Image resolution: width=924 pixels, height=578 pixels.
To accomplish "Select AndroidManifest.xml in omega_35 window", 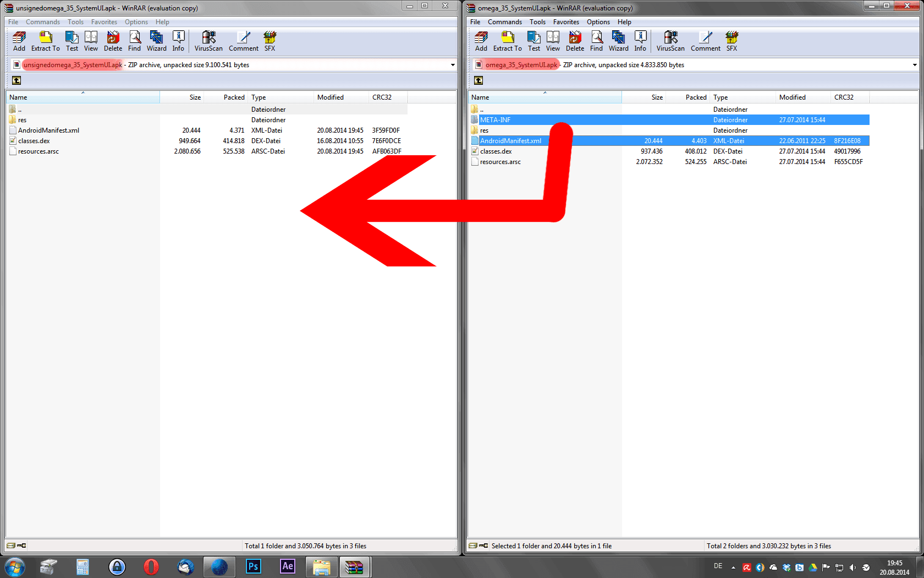I will click(669, 141).
